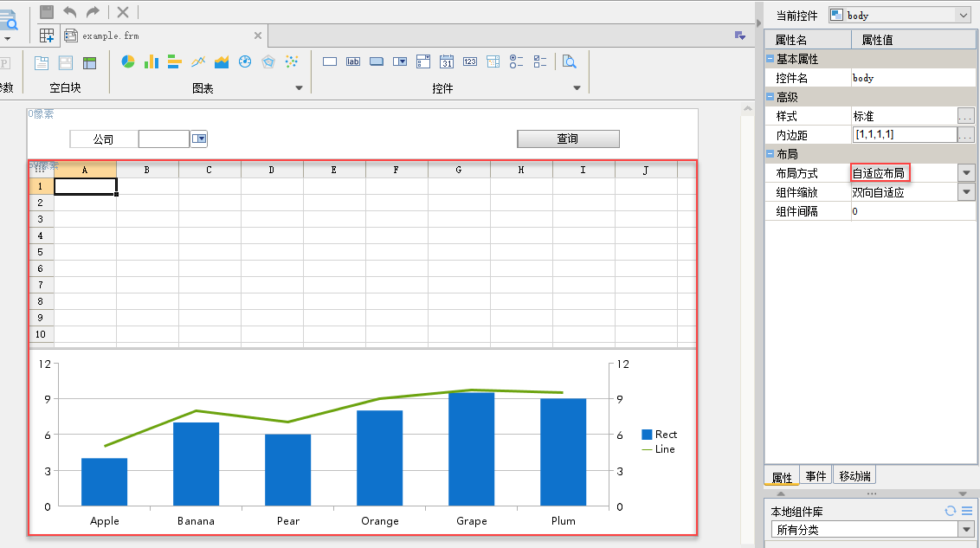The height and width of the screenshot is (548, 980).
Task: Add the checkbox group widget
Action: (540, 61)
